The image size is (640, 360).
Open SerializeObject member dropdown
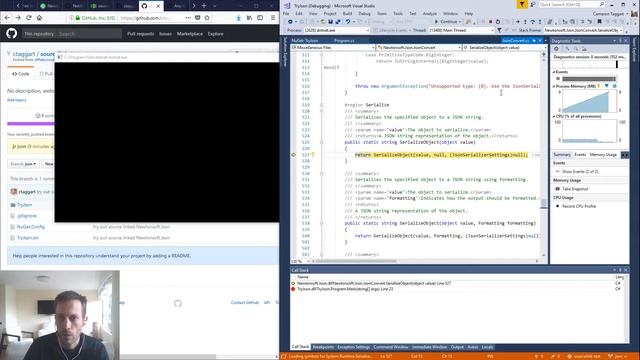(x=504, y=47)
